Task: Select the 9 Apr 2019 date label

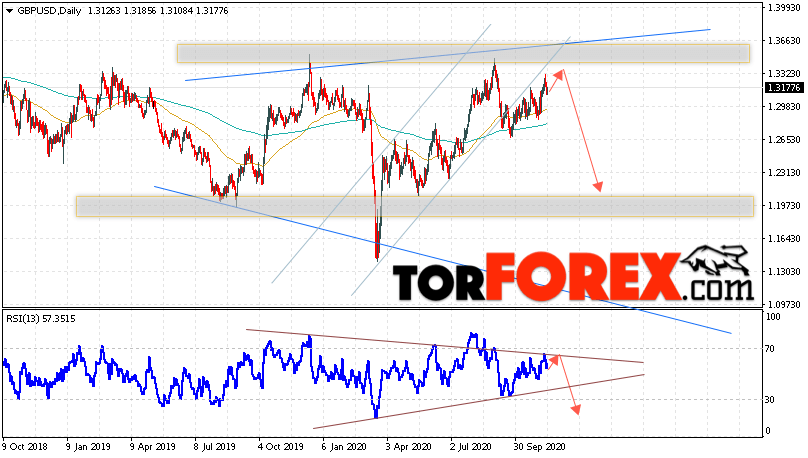Action: click(153, 447)
